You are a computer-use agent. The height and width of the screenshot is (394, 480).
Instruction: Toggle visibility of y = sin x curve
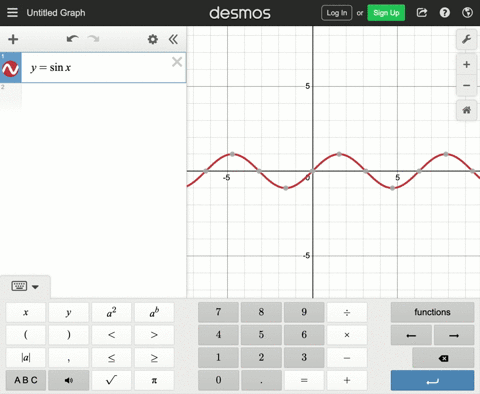[x=10, y=69]
